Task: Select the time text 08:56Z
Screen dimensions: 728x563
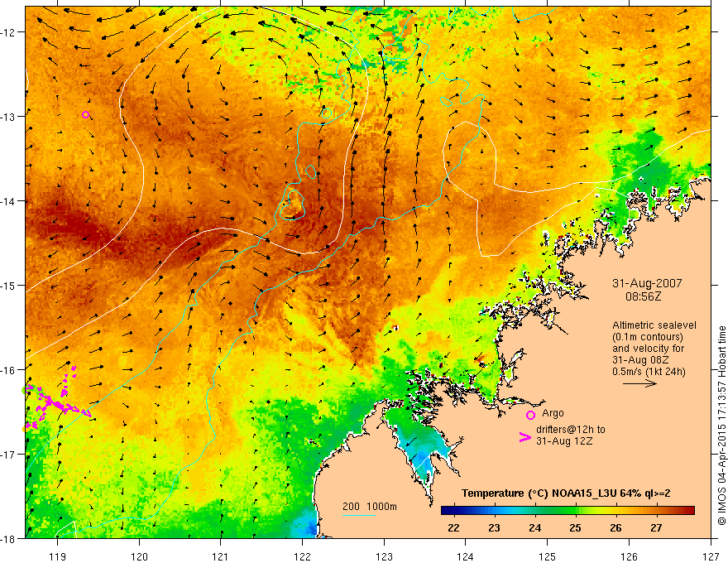Action: point(644,296)
